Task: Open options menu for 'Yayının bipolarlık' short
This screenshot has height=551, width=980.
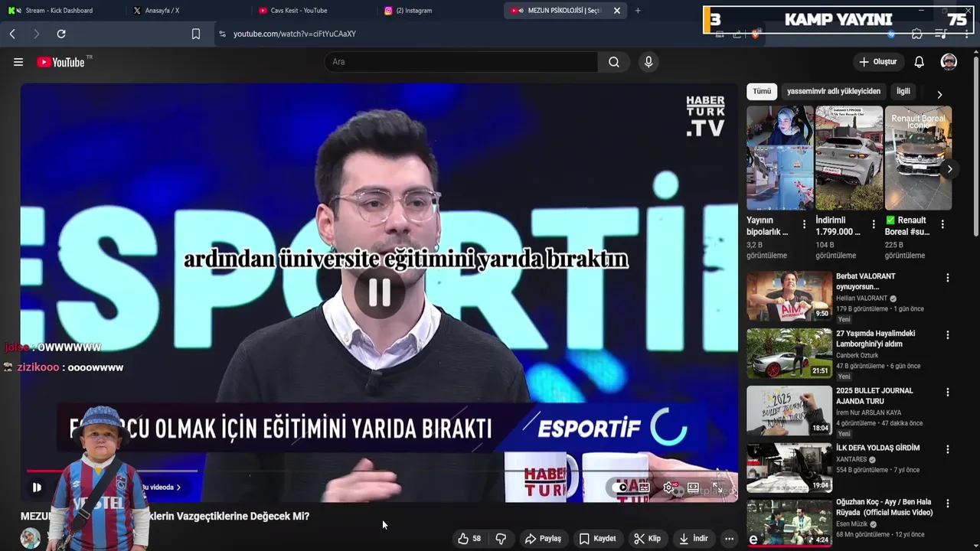Action: (804, 224)
